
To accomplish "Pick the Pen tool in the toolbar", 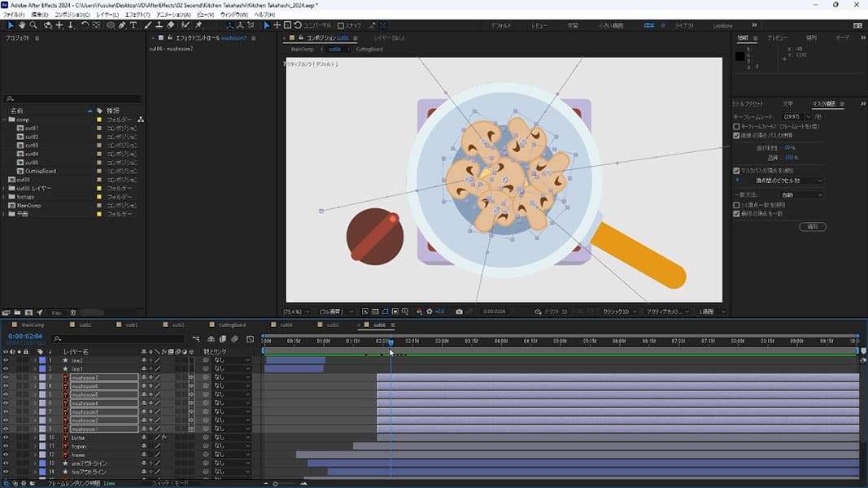I will [122, 25].
